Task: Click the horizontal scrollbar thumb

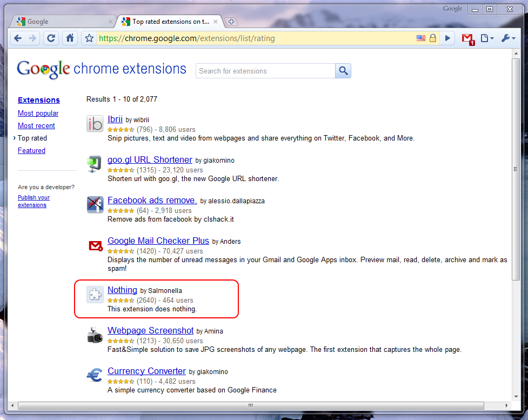Action: pyautogui.click(x=251, y=405)
